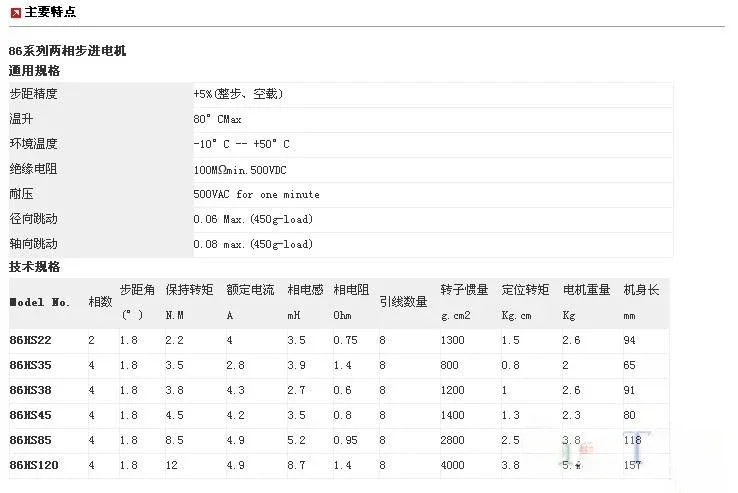Click the N.M unit label

tap(175, 315)
